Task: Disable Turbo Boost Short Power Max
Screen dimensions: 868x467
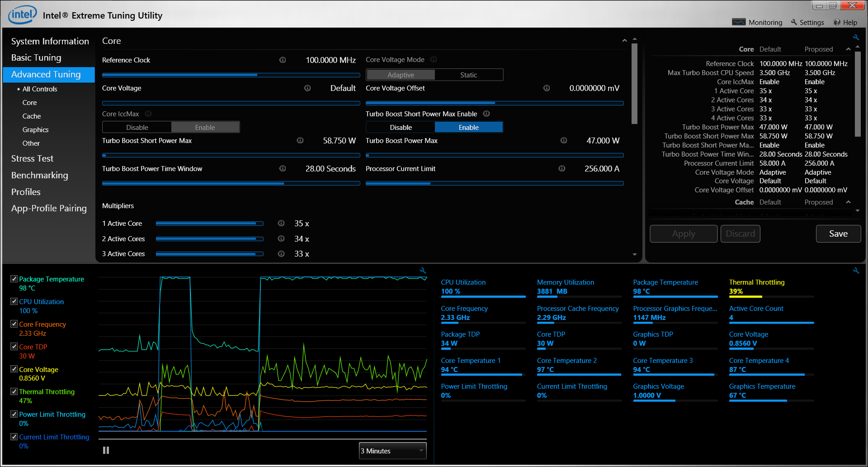Action: coord(401,128)
